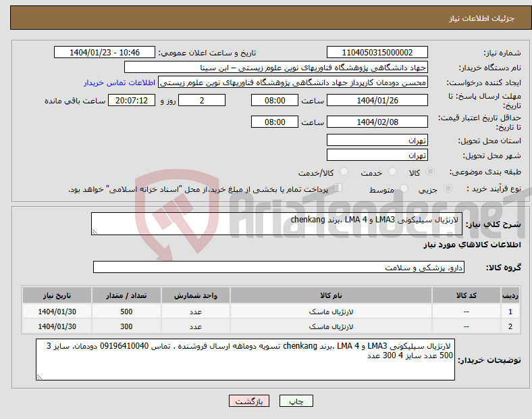Image resolution: width=532 pixels, height=419 pixels.
Task: Click the کد کالا column header
Action: (467, 295)
